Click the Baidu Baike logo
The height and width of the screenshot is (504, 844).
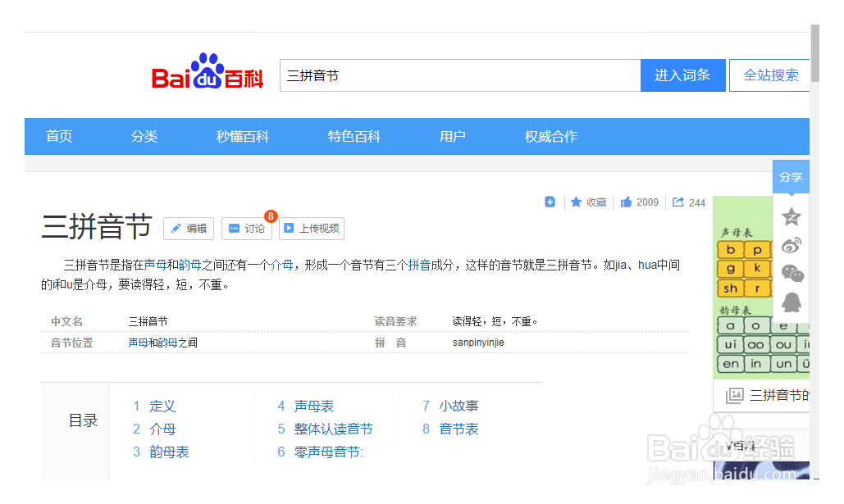[x=206, y=75]
